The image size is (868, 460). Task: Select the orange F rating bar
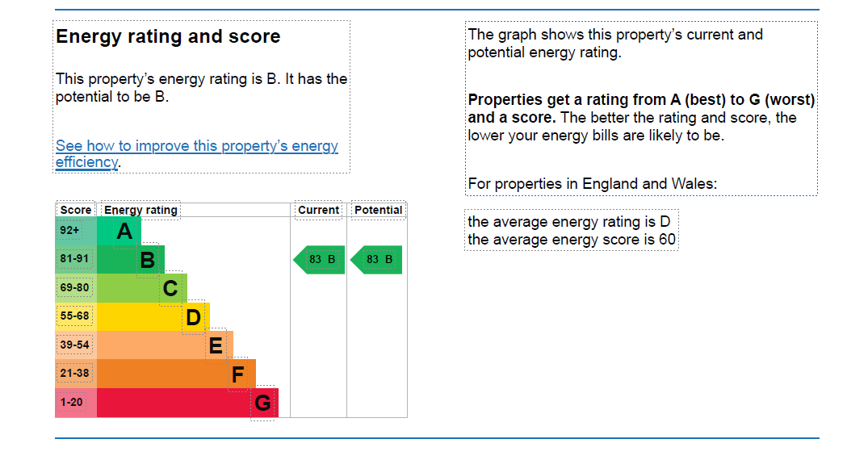pyautogui.click(x=176, y=374)
